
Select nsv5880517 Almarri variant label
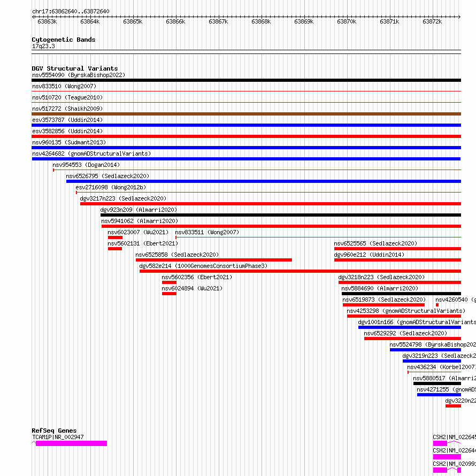coord(444,378)
